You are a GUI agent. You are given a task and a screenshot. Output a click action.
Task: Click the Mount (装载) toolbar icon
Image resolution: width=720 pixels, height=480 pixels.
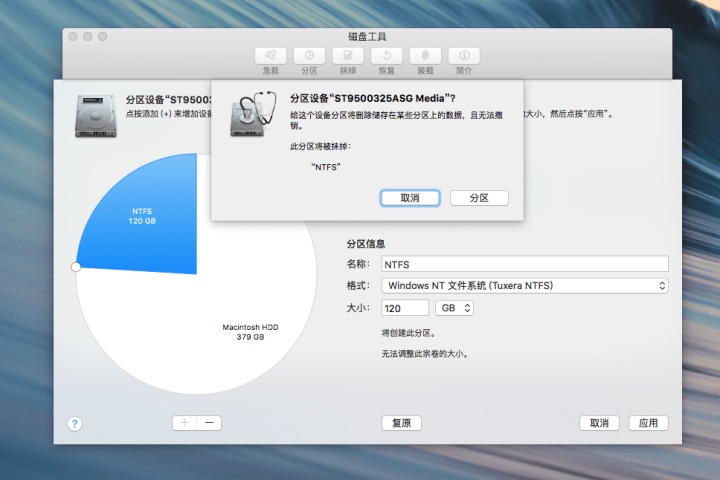click(x=425, y=56)
